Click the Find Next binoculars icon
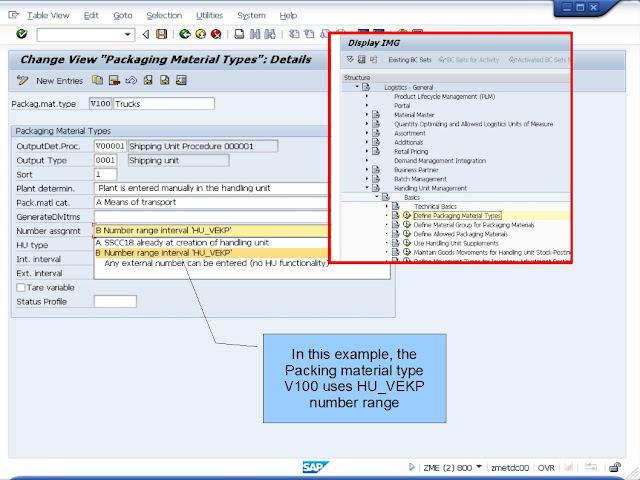Image resolution: width=640 pixels, height=480 pixels. pyautogui.click(x=270, y=34)
